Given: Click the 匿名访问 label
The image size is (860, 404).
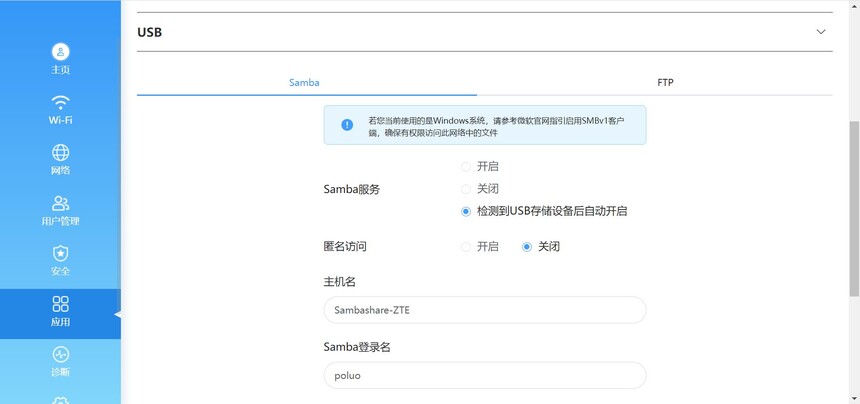Looking at the screenshot, I should (345, 247).
